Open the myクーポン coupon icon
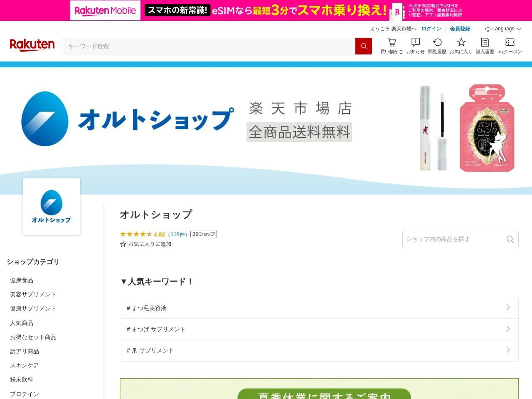This screenshot has height=399, width=532. (x=510, y=42)
